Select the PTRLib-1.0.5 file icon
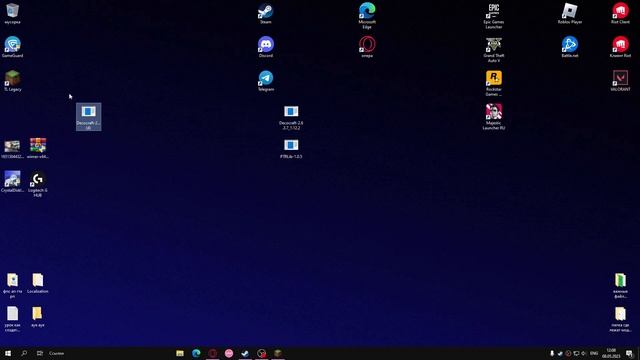The width and height of the screenshot is (640, 360). pos(291,149)
